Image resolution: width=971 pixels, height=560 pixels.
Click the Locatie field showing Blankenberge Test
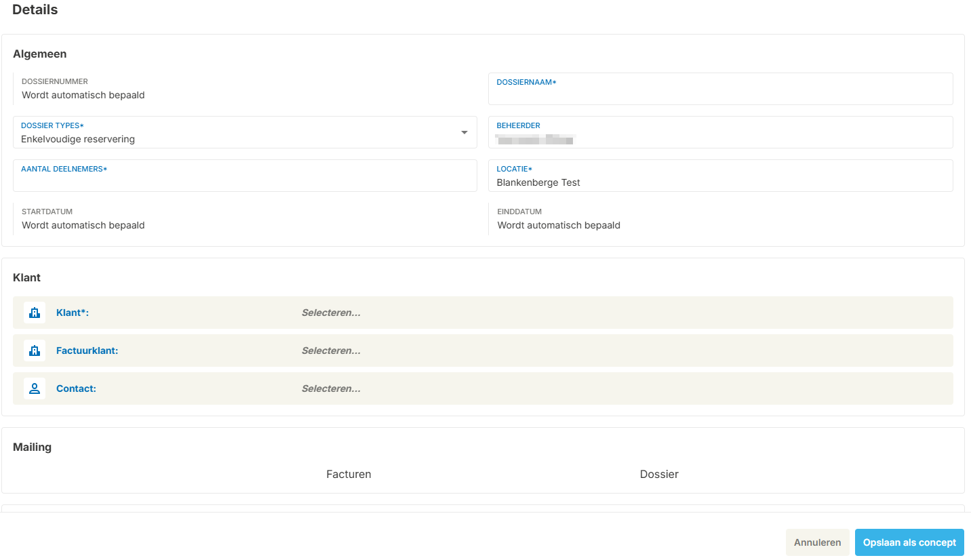click(721, 176)
